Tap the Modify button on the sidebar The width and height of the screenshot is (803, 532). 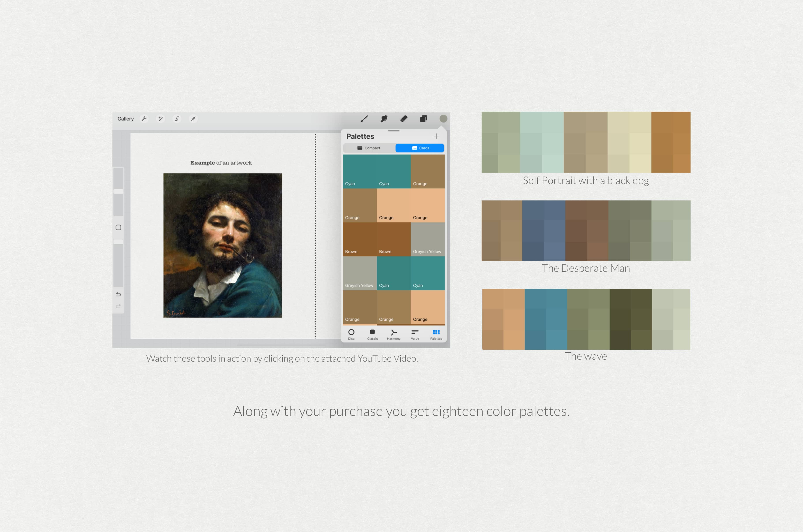118,227
